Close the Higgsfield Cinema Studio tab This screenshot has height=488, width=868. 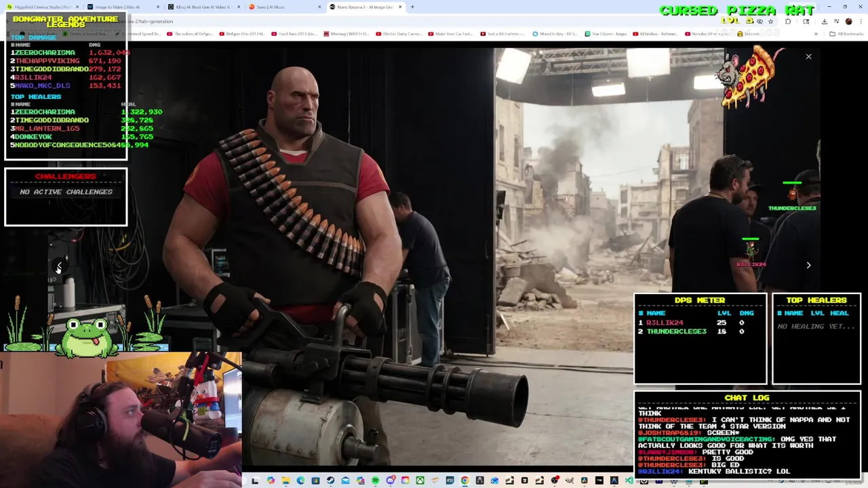pyautogui.click(x=77, y=7)
